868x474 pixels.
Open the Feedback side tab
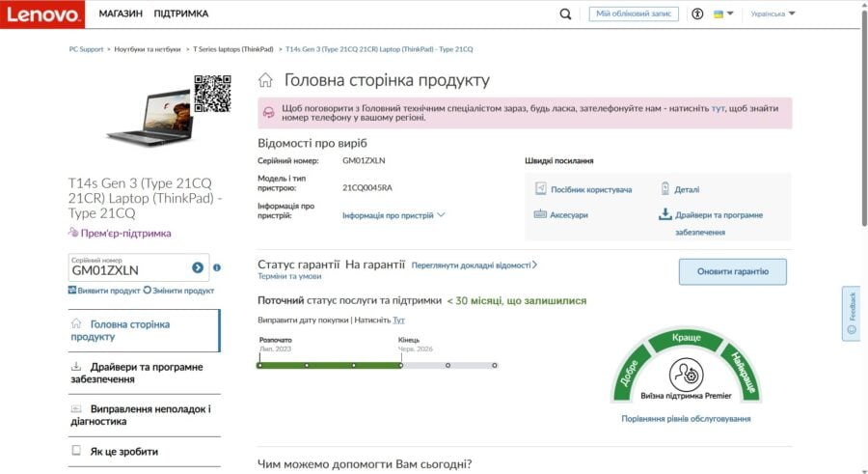pos(852,313)
